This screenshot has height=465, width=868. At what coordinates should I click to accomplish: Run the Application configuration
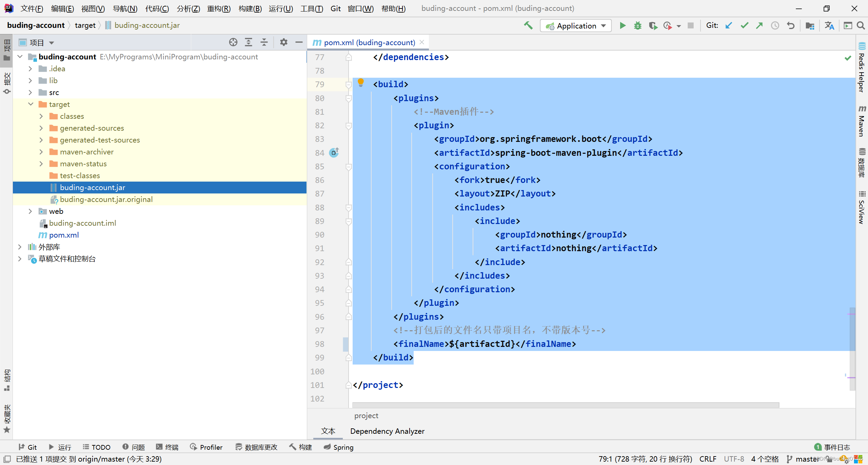tap(623, 25)
